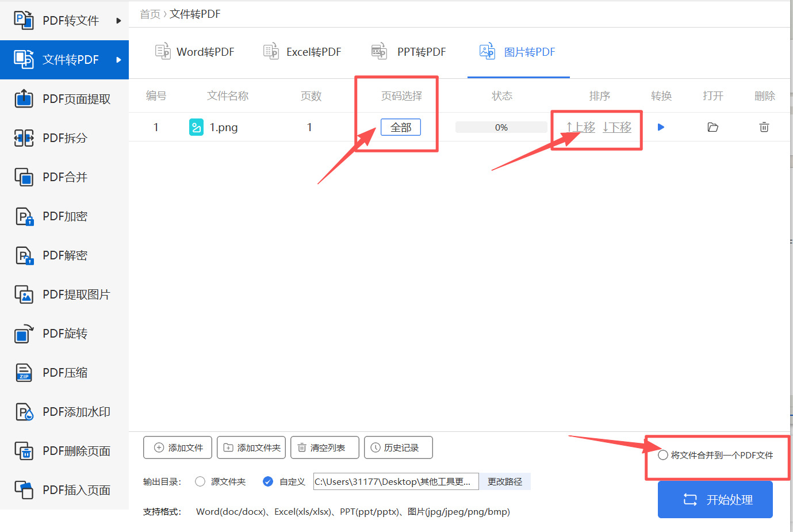Viewport: 793px width, 532px height.
Task: Open the PDF添加水印 feature
Action: (64, 411)
